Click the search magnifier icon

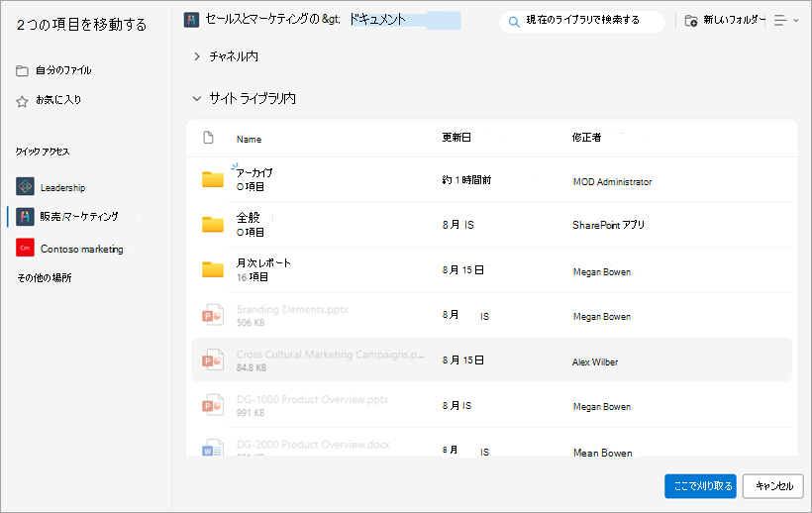pos(514,22)
